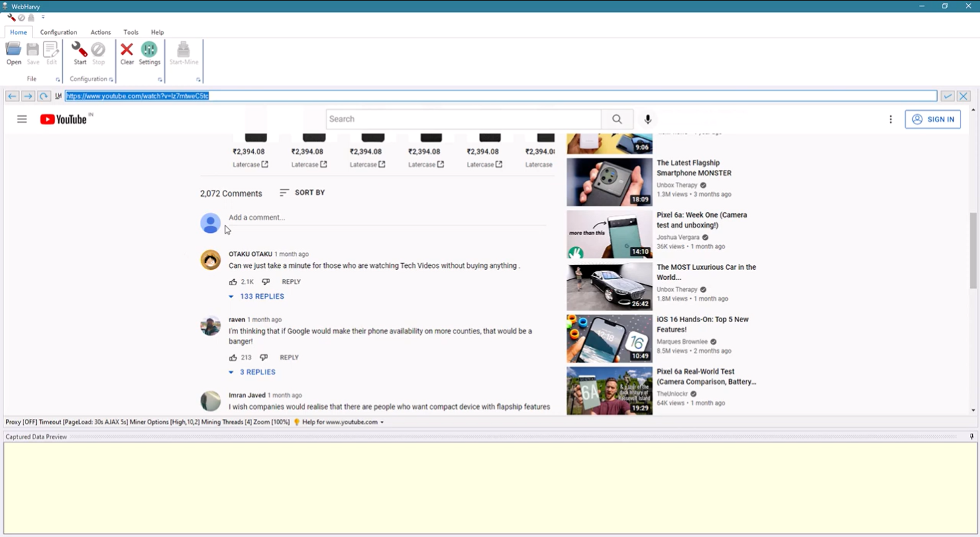
Task: Open the comments Sort By dropdown
Action: [302, 193]
